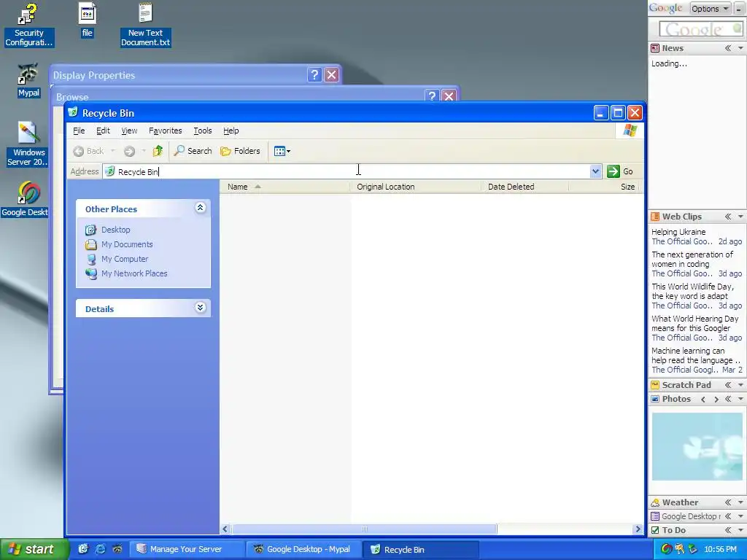Image resolution: width=747 pixels, height=560 pixels.
Task: Open the File menu
Action: click(x=79, y=131)
